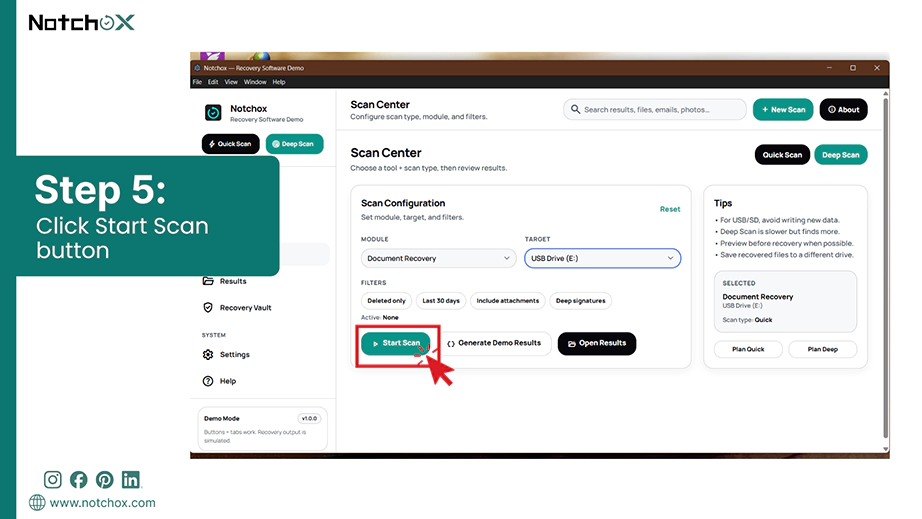Toggle the Deep signatures filter
This screenshot has width=922, height=519.
[x=580, y=301]
